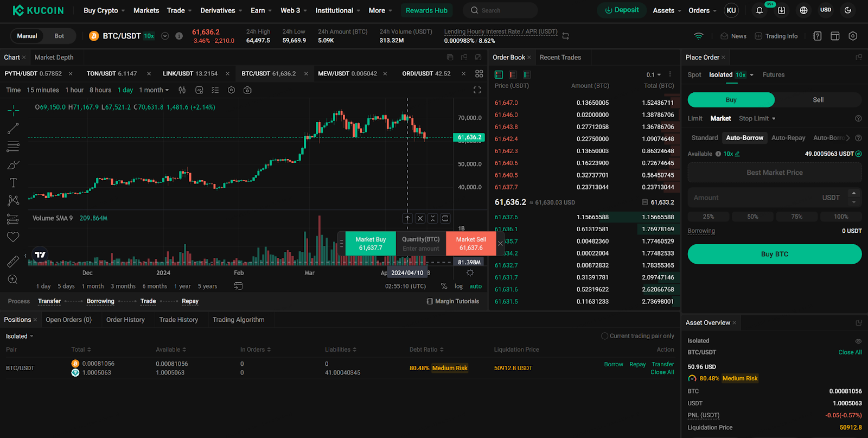Open the Assets dropdown
Viewport: 868px width, 438px height.
pos(667,10)
